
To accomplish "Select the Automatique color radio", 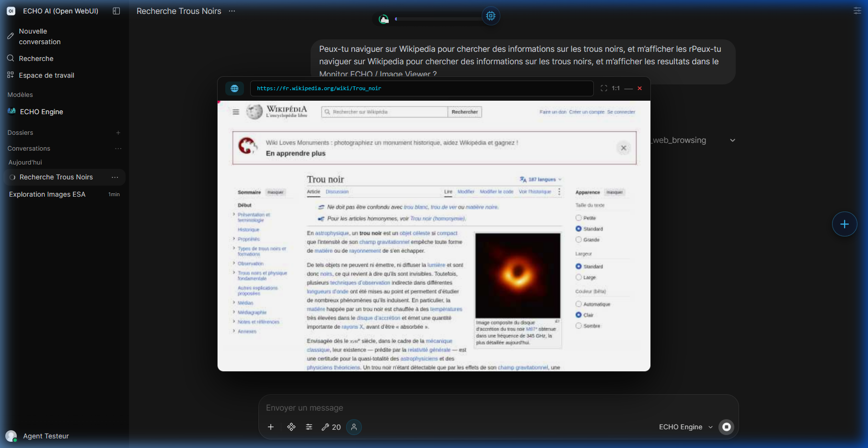I will pyautogui.click(x=579, y=304).
